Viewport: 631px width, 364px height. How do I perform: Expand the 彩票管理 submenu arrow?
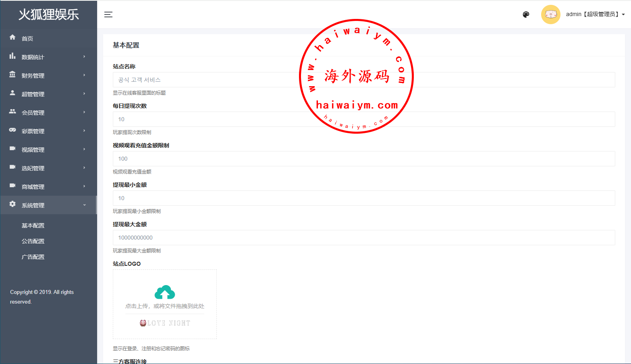[x=84, y=131]
